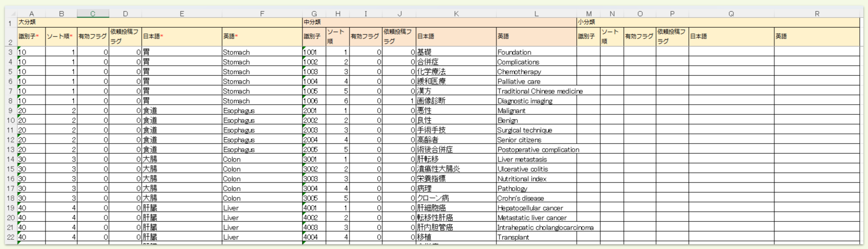
Task: Click the 日本語 header in column Q
Action: [731, 37]
